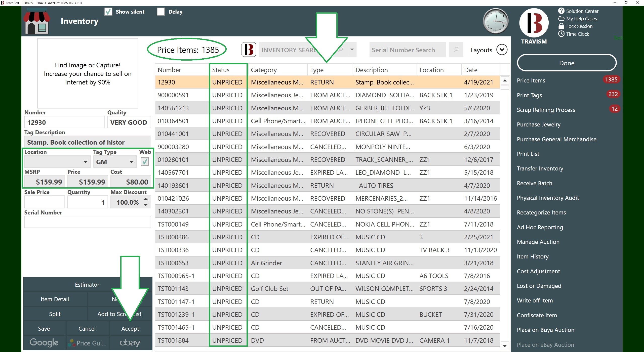Select Place on Buya Auction

(x=545, y=330)
